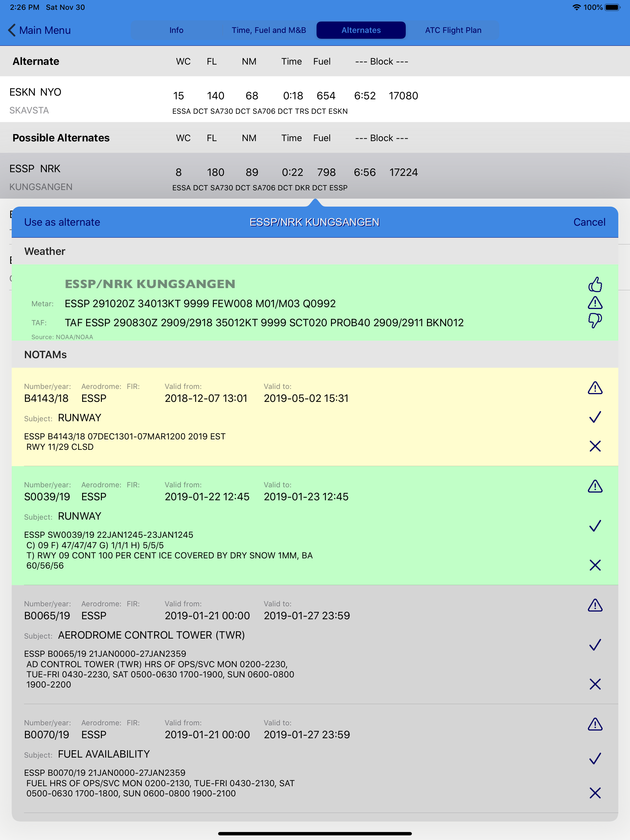Image resolution: width=630 pixels, height=840 pixels.
Task: Tap the warning icon beside the TAF
Action: click(595, 303)
